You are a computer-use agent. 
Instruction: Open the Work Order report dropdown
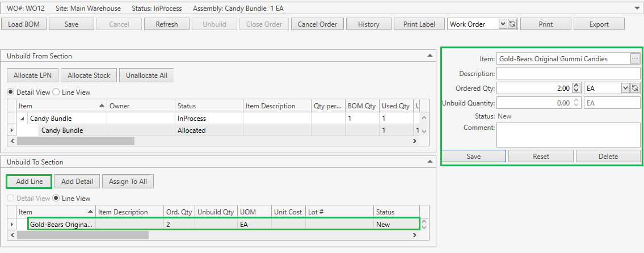502,24
